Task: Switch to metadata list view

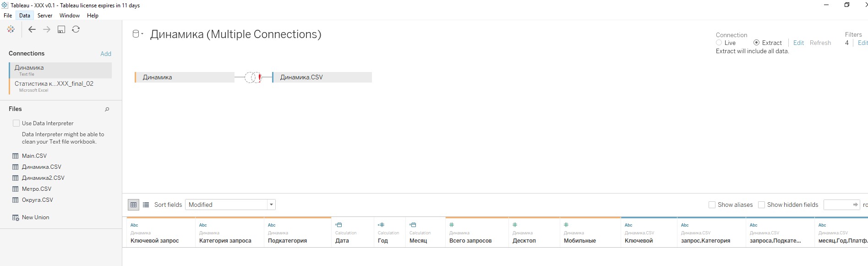Action: [146, 205]
